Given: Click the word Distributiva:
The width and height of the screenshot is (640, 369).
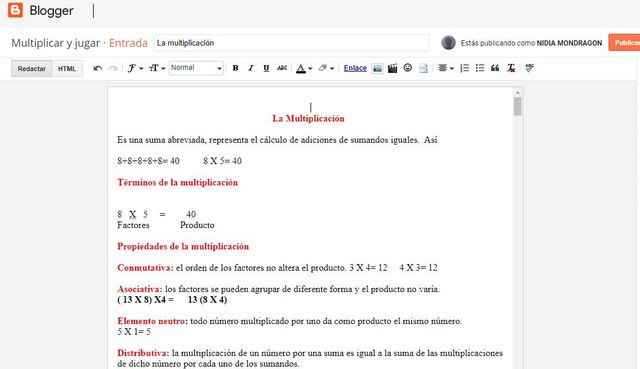Looking at the screenshot, I should coord(143,353).
